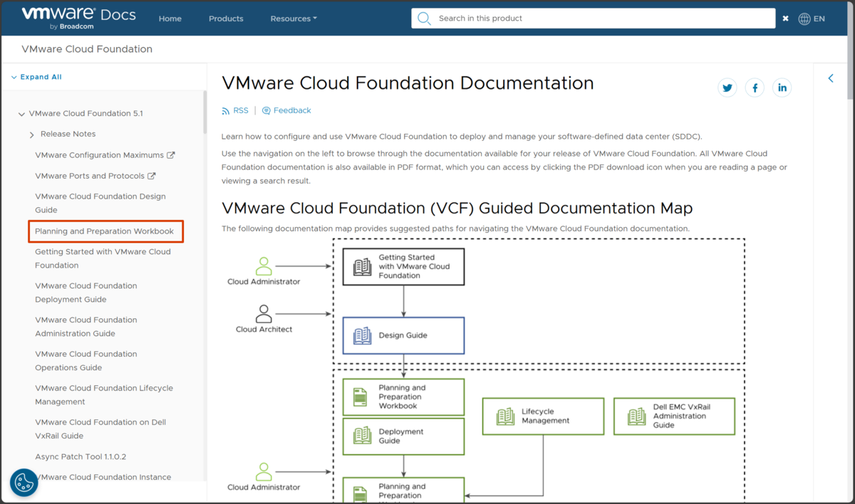Share page via Twitter icon
The height and width of the screenshot is (504, 855).
pyautogui.click(x=727, y=88)
